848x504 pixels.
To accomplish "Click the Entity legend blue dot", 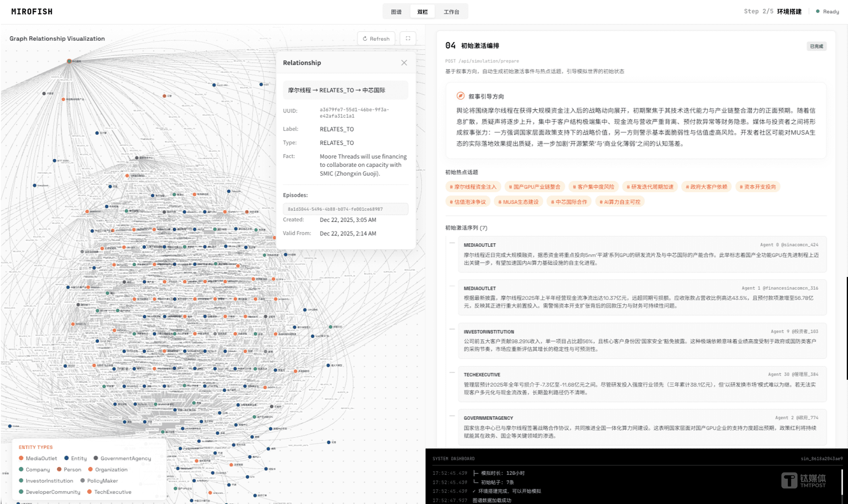I will pyautogui.click(x=66, y=458).
